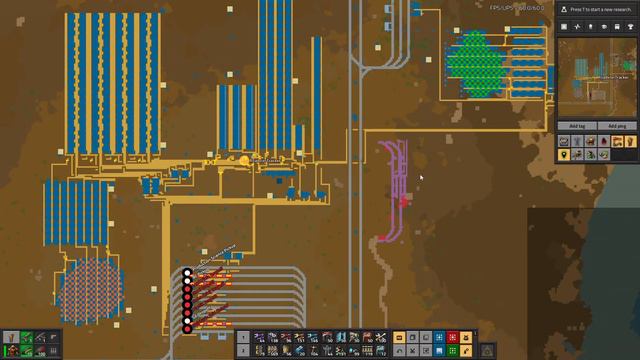Image resolution: width=640 pixels, height=360 pixels.
Task: Click the green circular field on the map
Action: tap(476, 64)
